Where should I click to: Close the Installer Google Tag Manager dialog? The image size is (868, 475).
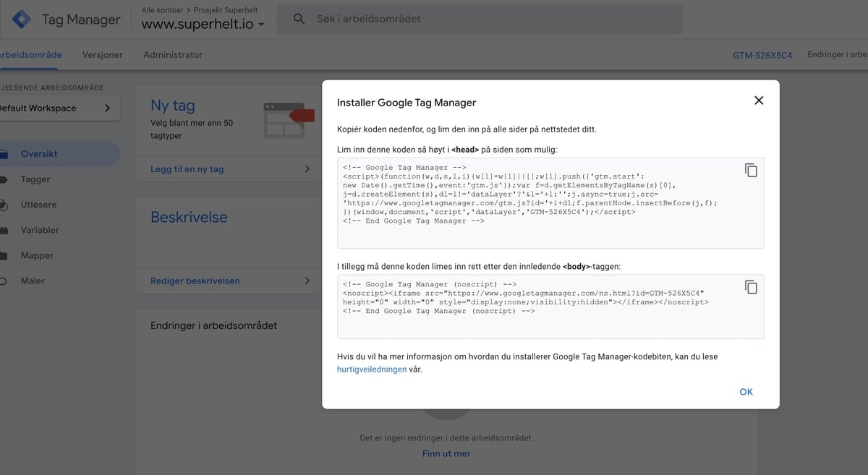[759, 100]
